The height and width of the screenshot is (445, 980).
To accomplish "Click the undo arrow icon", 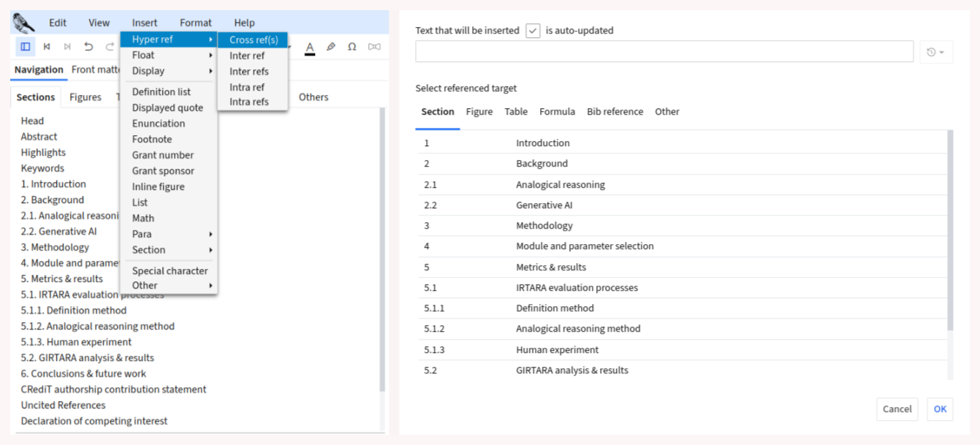I will [88, 47].
